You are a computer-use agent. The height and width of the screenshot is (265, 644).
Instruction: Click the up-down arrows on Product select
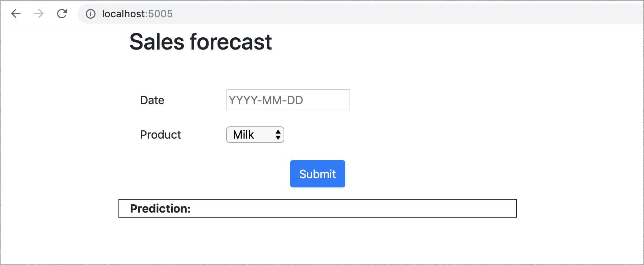tap(278, 135)
